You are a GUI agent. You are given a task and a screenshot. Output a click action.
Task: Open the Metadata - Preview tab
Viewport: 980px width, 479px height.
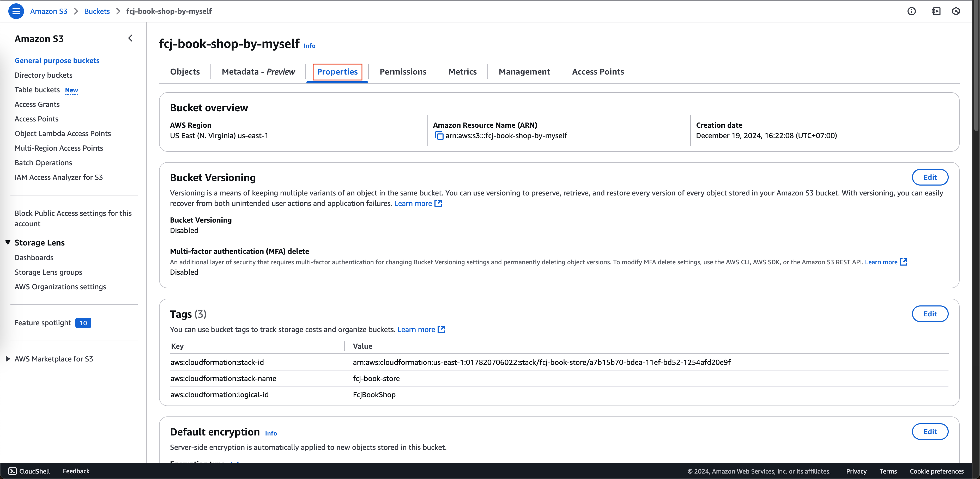pos(258,71)
